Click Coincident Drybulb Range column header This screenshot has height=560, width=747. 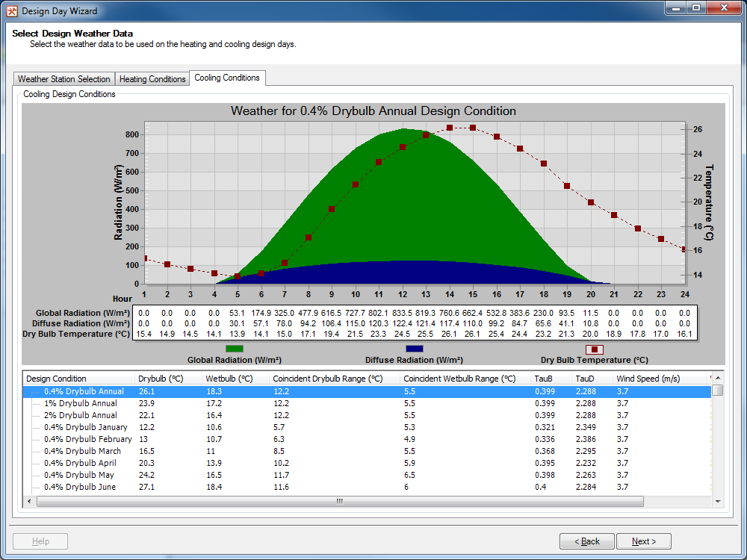pos(335,379)
